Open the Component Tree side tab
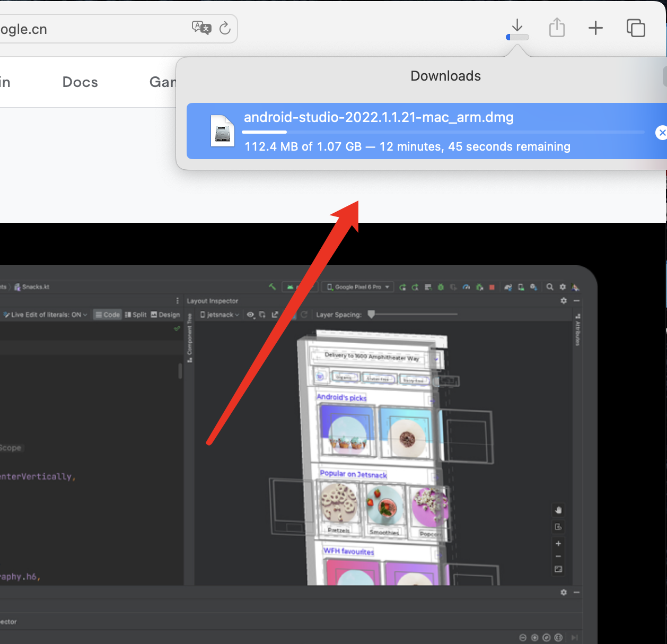 click(190, 337)
